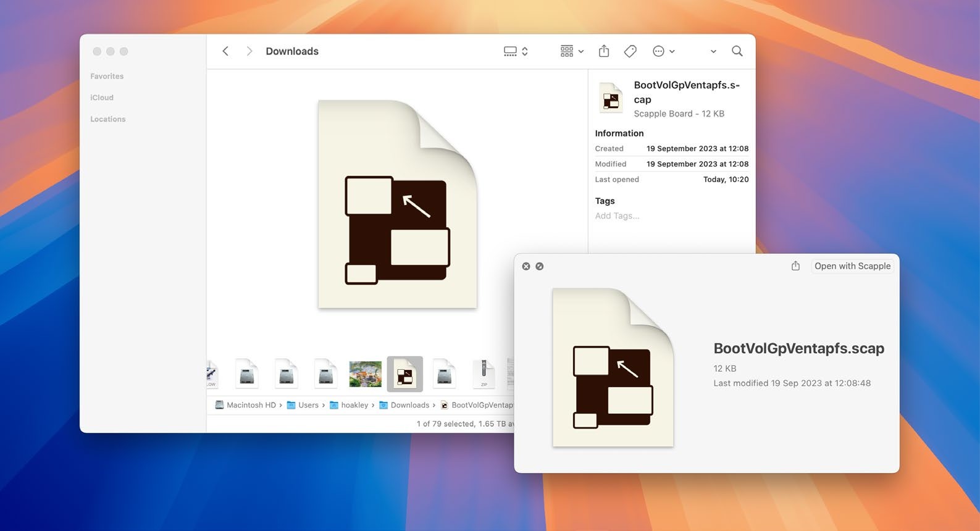Image resolution: width=980 pixels, height=531 pixels.
Task: Click 'Scapple Board - 12 KB' text
Action: 679,114
